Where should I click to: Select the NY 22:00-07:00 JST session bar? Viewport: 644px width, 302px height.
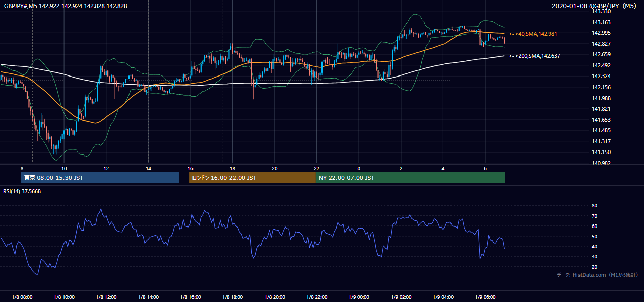tap(411, 178)
